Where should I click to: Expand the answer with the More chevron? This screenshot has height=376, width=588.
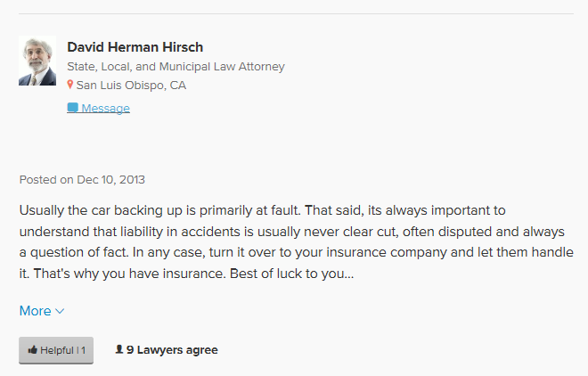60,311
